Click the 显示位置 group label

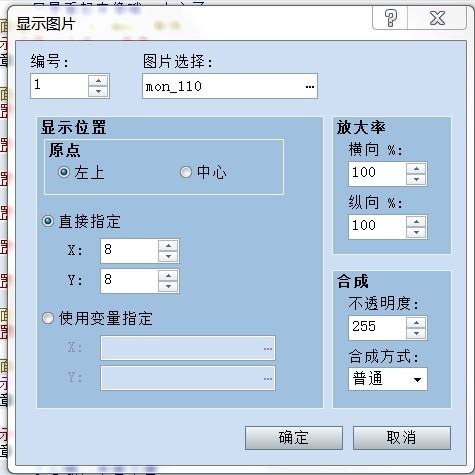pyautogui.click(x=73, y=127)
